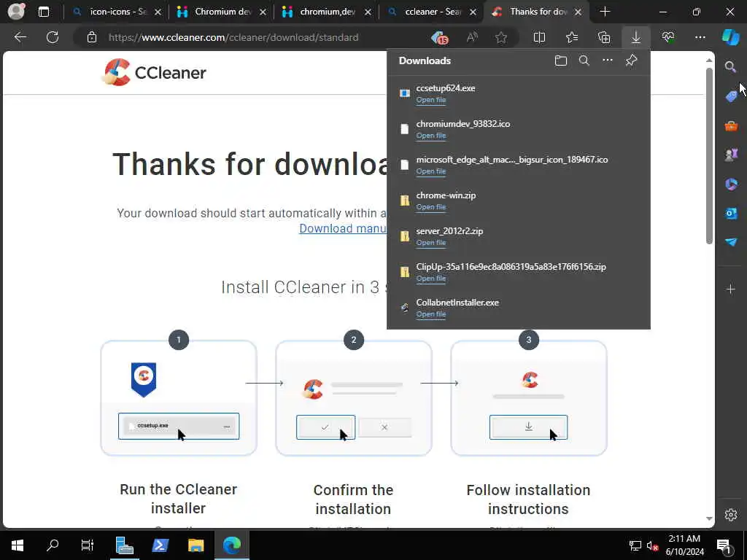This screenshot has height=560, width=747.
Task: Open file link for microsoft_edge_alt_mac icon
Action: [430, 171]
